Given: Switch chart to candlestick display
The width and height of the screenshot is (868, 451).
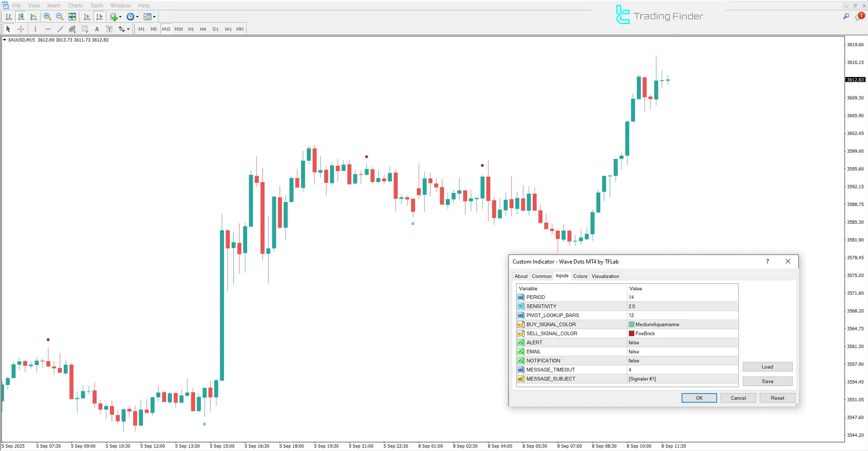Looking at the screenshot, I should coord(21,17).
